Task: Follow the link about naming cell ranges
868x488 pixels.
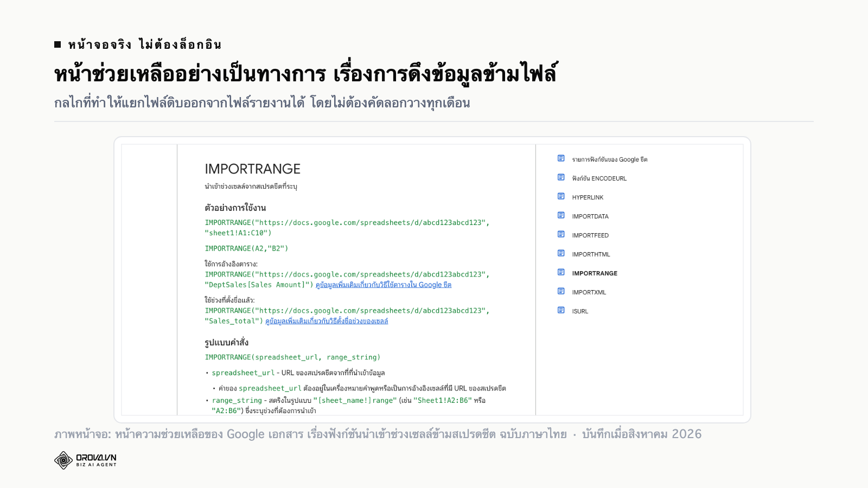Action: [x=327, y=321]
